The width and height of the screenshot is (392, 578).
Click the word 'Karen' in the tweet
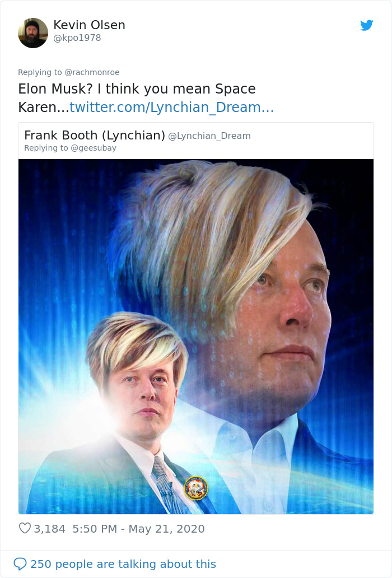pos(37,108)
